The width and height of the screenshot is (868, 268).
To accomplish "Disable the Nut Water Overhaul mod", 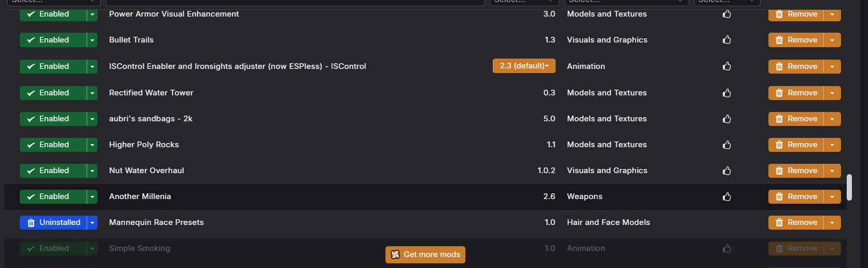I will coord(53,171).
